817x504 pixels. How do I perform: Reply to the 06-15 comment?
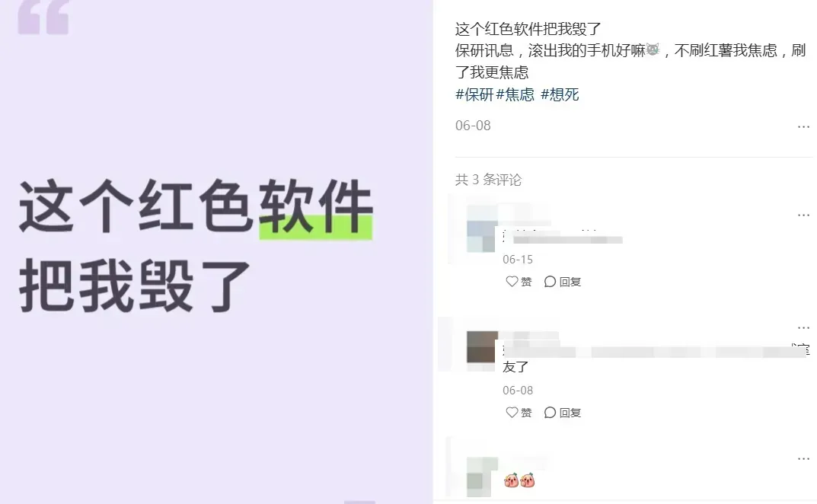tap(562, 282)
